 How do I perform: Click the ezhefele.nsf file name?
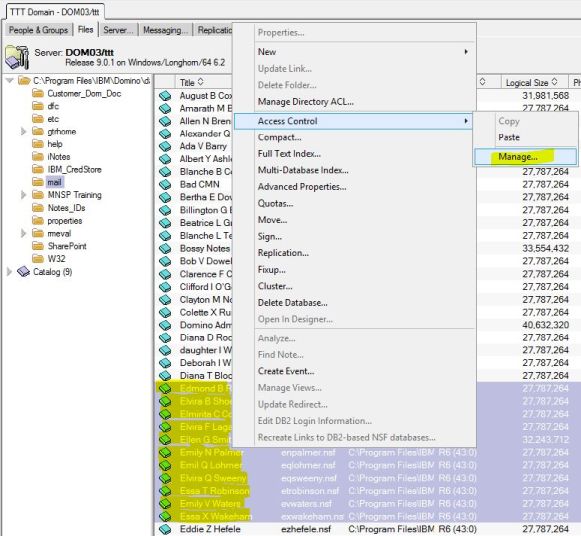[x=306, y=529]
